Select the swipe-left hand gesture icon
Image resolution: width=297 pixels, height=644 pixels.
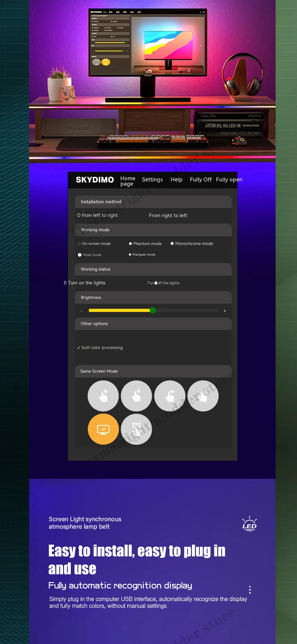coord(170,396)
